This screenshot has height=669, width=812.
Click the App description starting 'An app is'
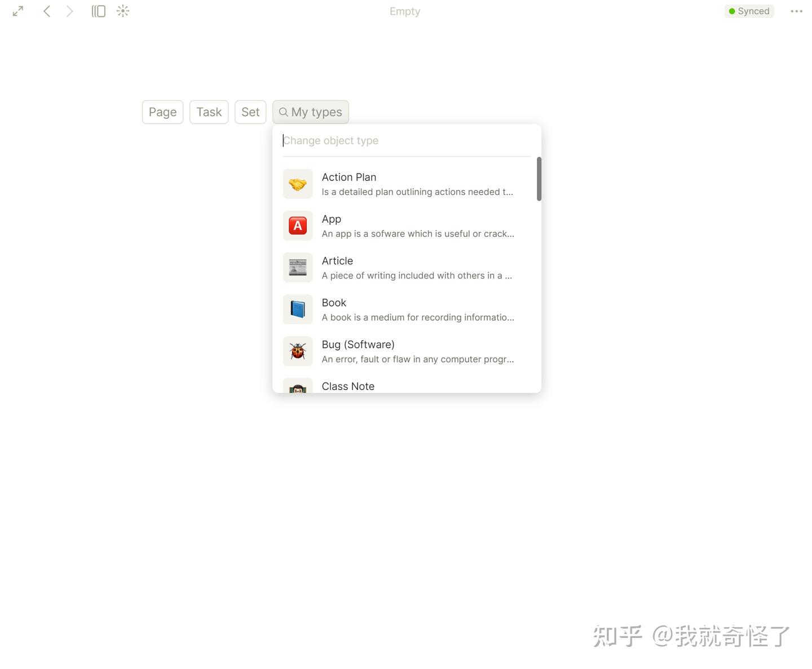[418, 233]
